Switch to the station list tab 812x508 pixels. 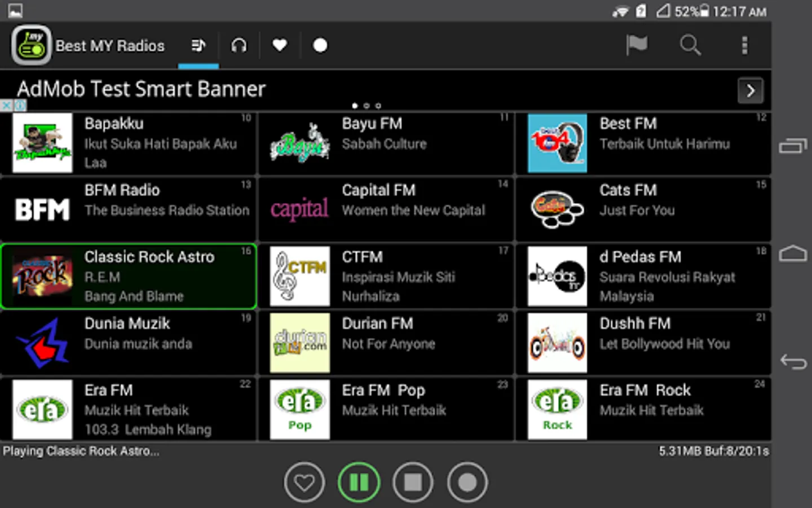(x=198, y=45)
